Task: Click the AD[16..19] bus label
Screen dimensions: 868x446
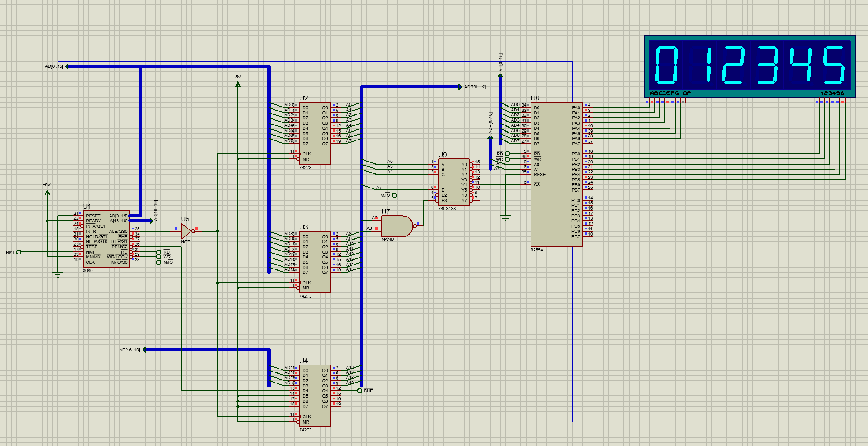Action: tap(130, 349)
